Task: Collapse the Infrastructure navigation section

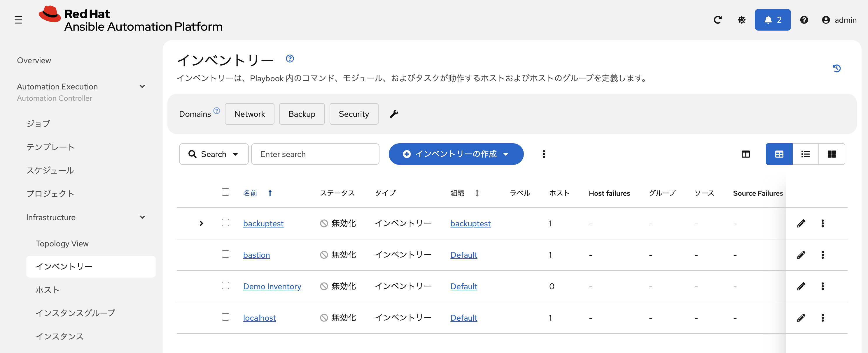Action: coord(142,217)
